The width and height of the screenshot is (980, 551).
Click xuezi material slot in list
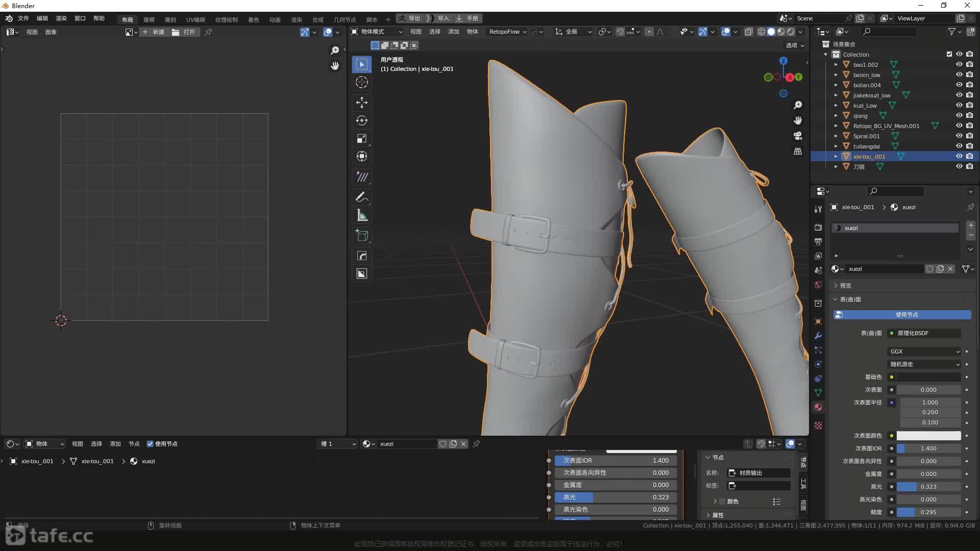896,228
